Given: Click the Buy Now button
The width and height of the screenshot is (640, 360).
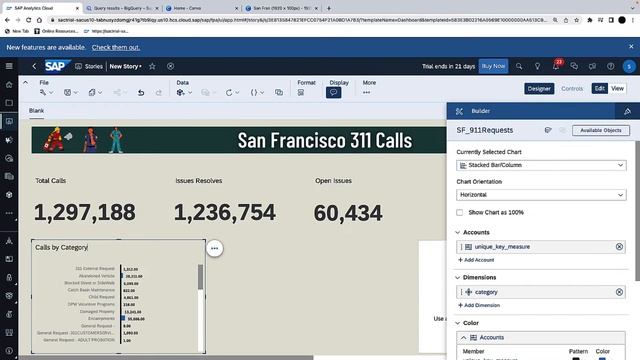Looking at the screenshot, I should coord(493,66).
